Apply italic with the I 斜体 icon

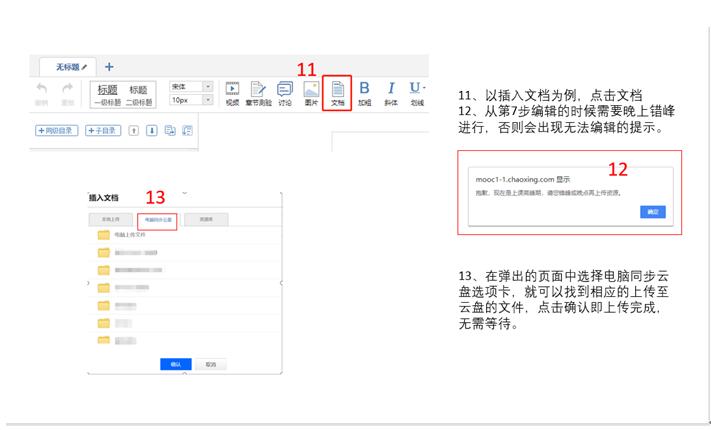coord(391,92)
